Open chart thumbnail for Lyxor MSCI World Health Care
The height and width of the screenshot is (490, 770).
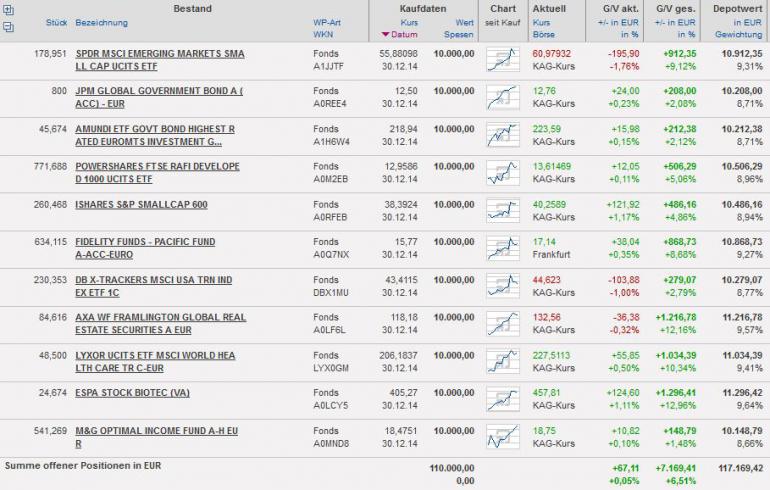click(x=503, y=361)
